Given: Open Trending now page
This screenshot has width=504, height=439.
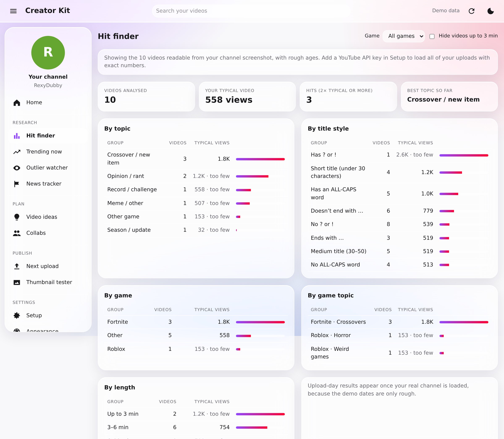Looking at the screenshot, I should [48, 152].
